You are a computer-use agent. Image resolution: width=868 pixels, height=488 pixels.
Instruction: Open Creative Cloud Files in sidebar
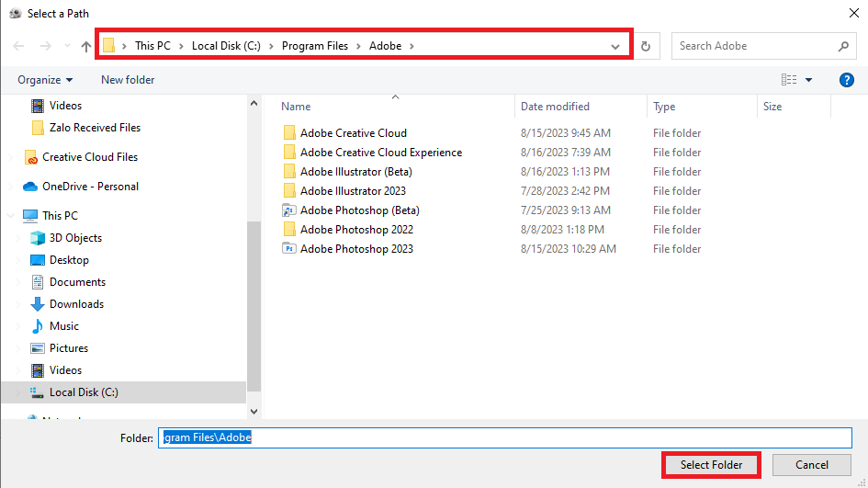(x=90, y=157)
